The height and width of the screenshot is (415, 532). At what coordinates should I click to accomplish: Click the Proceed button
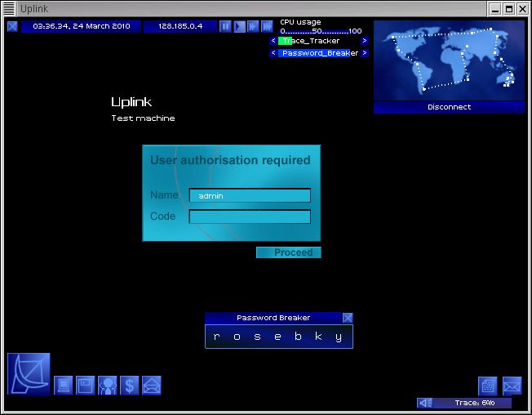tap(288, 252)
